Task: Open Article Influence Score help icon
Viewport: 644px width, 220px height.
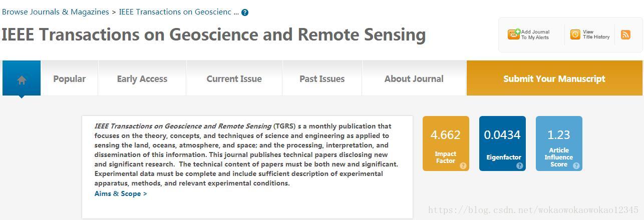Action: point(576,165)
